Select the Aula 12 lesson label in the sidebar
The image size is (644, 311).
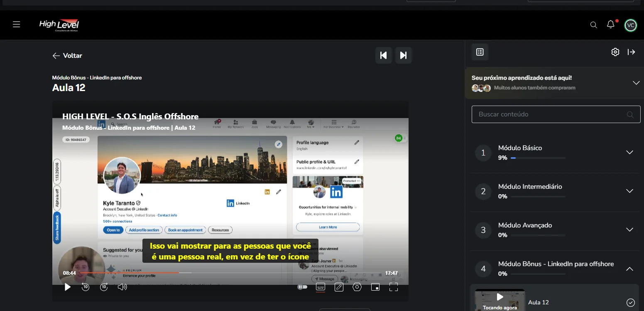point(539,302)
